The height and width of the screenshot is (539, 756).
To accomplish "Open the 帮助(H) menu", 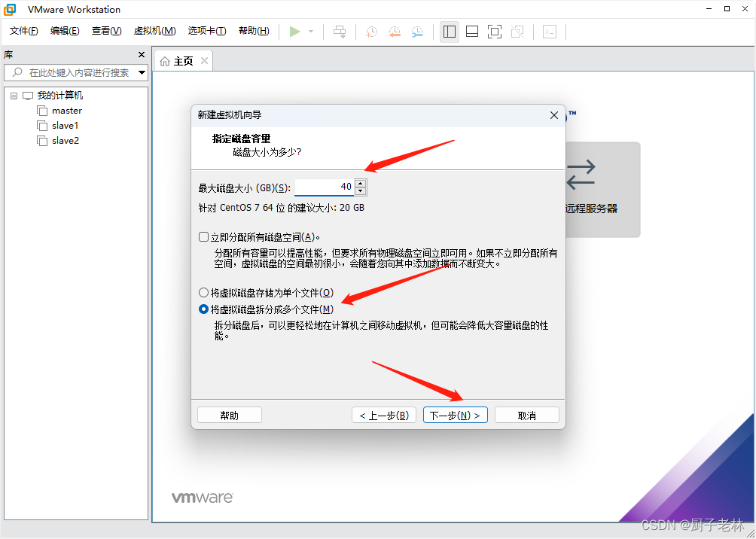I will (x=254, y=31).
